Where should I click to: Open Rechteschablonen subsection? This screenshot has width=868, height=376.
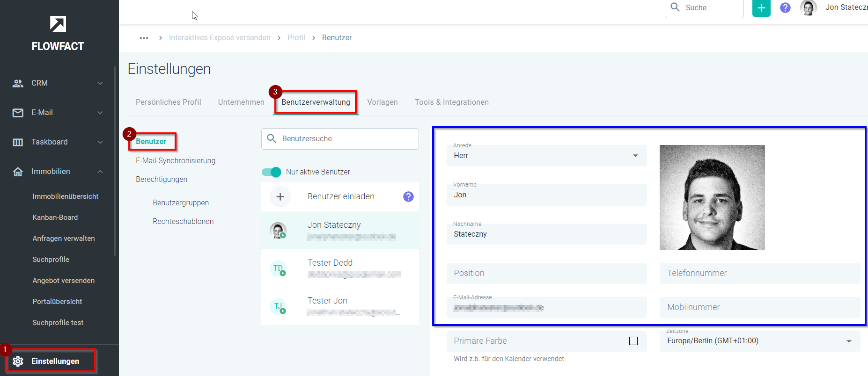point(183,221)
